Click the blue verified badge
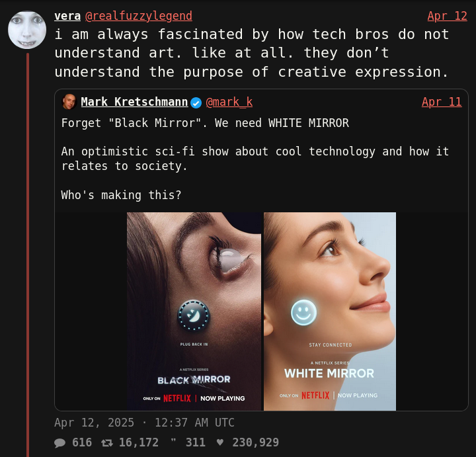Screen dimensions: 476x457 coord(196,103)
